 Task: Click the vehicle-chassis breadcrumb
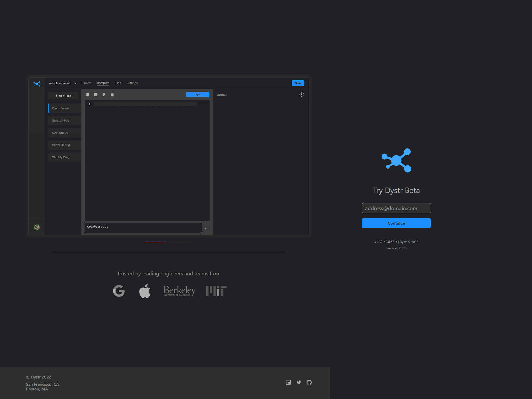tap(59, 83)
